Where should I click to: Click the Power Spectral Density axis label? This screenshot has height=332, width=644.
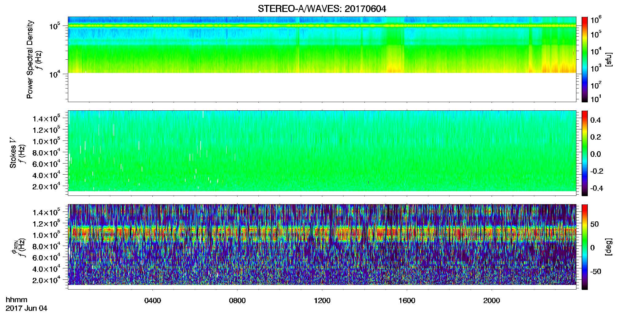pos(30,59)
